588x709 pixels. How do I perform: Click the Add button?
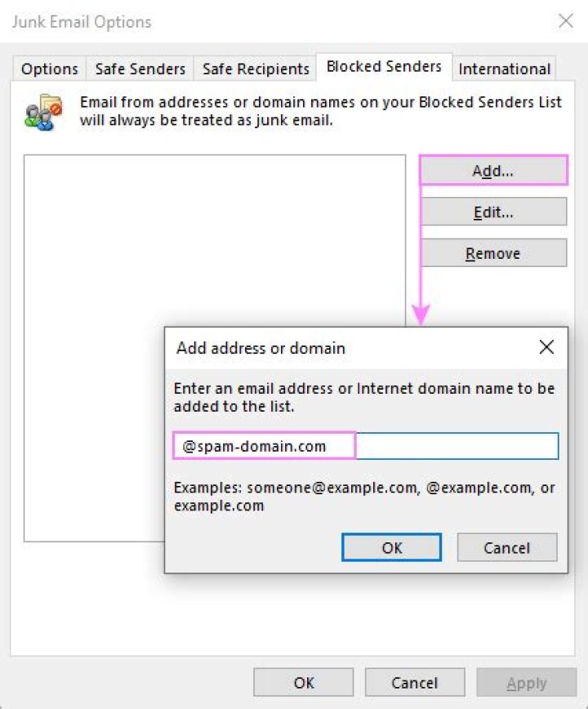tap(493, 171)
